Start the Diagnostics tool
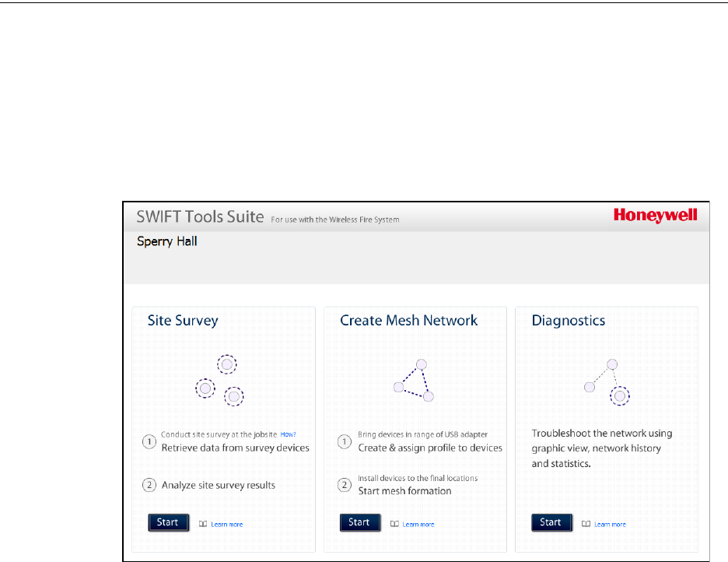This screenshot has height=562, width=728. point(551,522)
